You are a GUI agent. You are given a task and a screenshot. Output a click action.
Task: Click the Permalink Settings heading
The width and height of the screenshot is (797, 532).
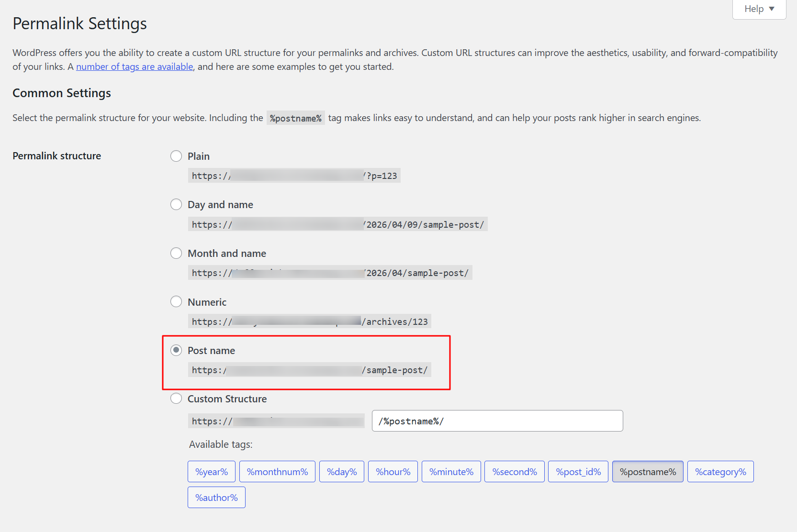point(79,23)
